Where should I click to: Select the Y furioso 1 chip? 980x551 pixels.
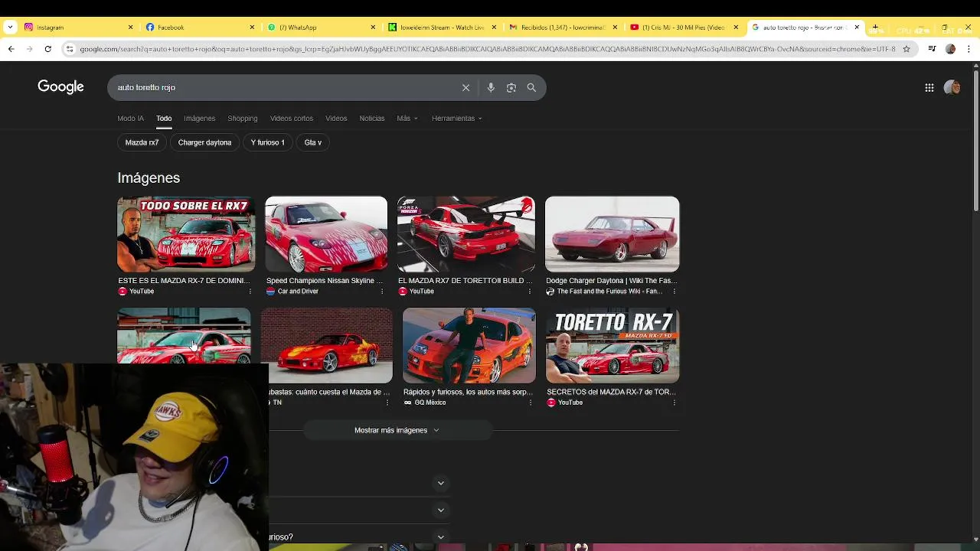267,142
